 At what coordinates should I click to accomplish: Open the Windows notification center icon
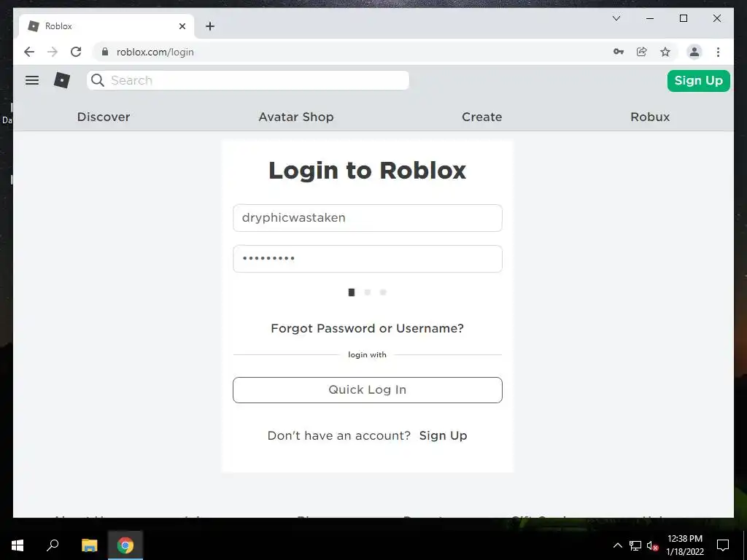tap(723, 545)
